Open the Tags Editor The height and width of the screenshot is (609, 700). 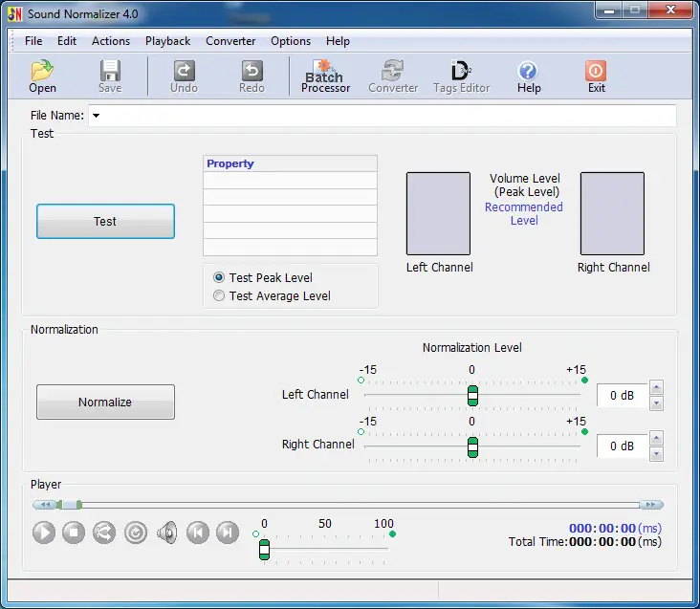[x=461, y=76]
